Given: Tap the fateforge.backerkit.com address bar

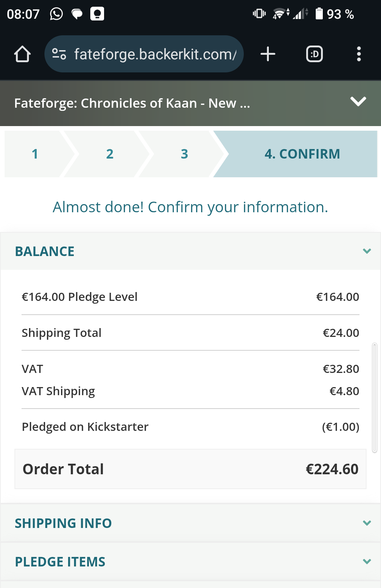Looking at the screenshot, I should pos(155,54).
